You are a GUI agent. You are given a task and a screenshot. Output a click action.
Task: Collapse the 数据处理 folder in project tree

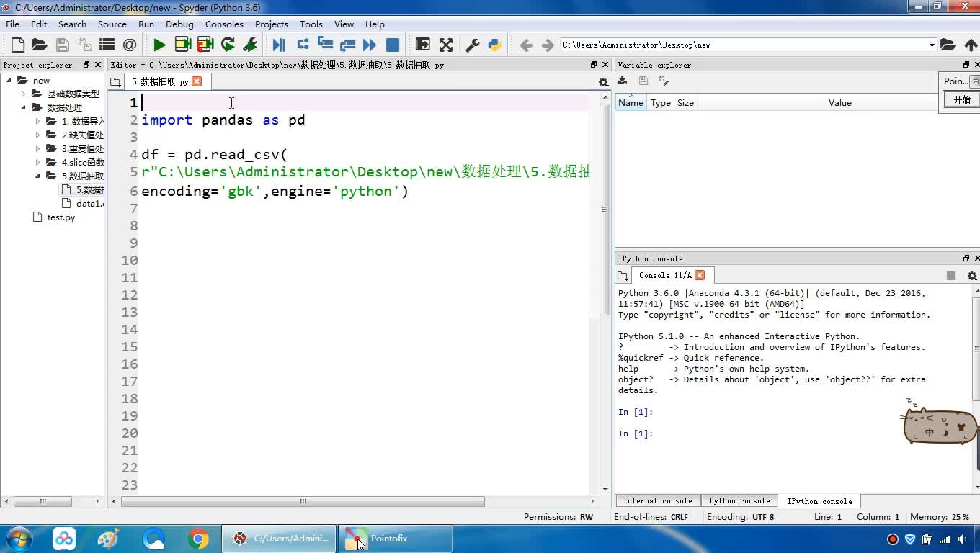24,108
